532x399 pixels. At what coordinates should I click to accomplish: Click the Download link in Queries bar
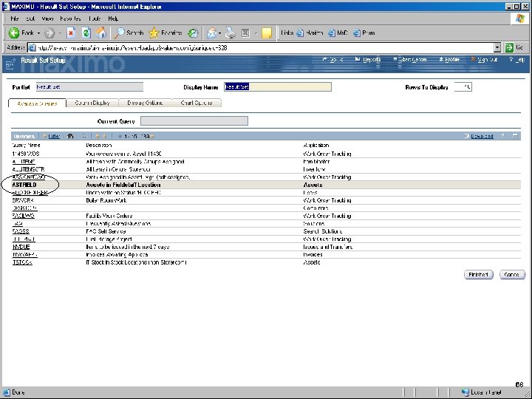point(482,136)
